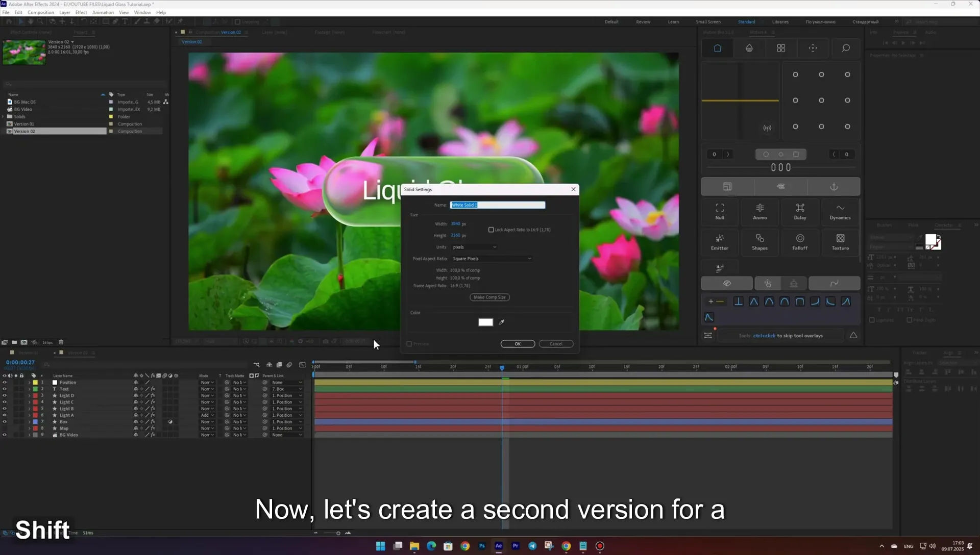Click Cancel in Solid Settings dialog
Image resolution: width=980 pixels, height=555 pixels.
click(x=556, y=344)
